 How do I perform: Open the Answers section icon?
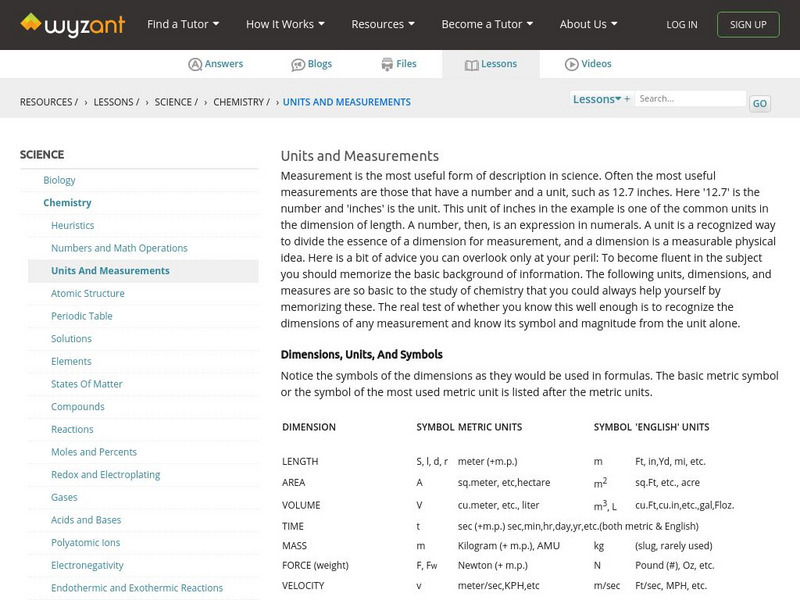coord(195,64)
